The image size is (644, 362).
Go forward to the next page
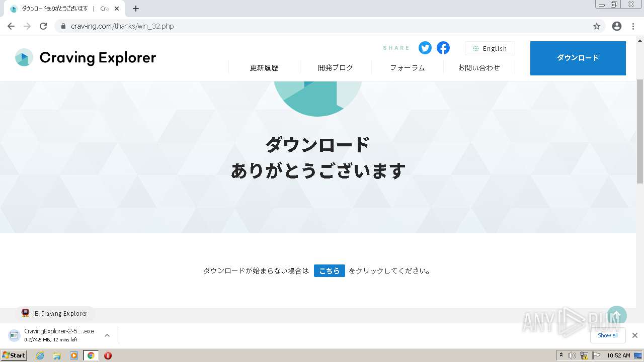click(x=27, y=26)
